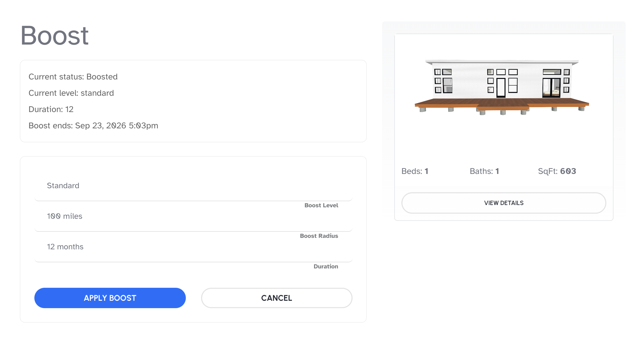The image size is (644, 355).
Task: Open the Boost Level dropdown showing Standard
Action: click(x=193, y=186)
